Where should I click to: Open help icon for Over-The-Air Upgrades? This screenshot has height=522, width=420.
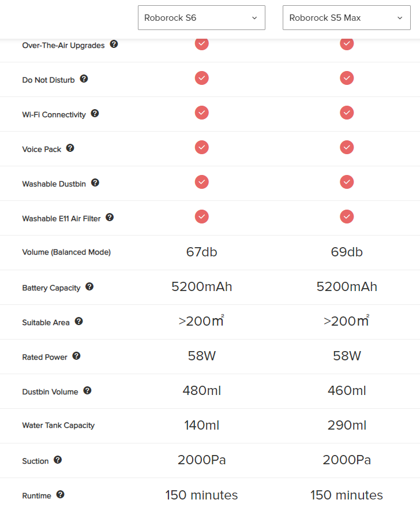pos(114,44)
